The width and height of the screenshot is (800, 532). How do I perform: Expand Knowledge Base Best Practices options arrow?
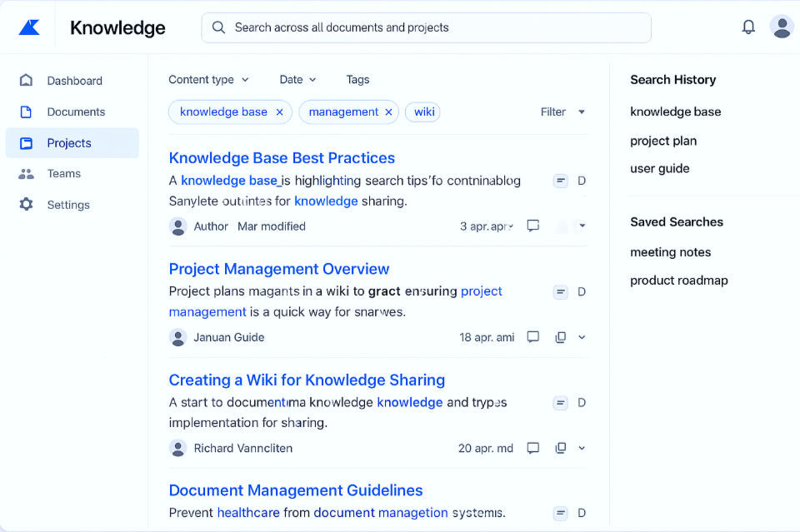click(x=582, y=226)
